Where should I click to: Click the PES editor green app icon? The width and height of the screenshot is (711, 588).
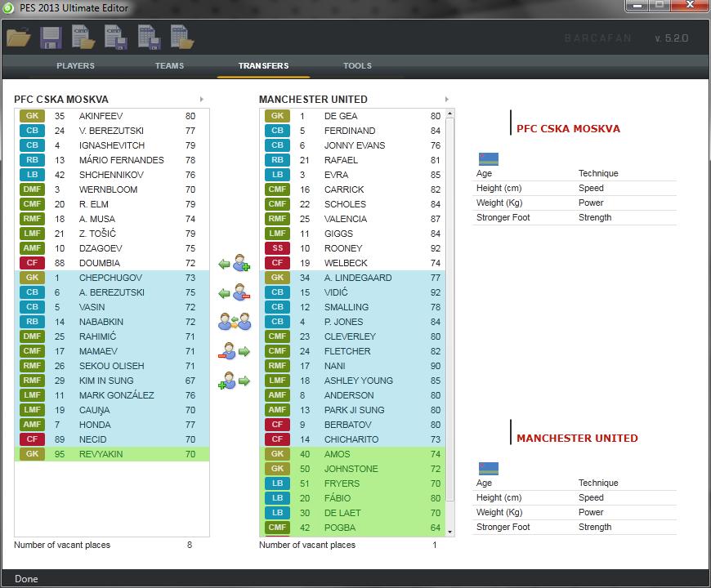(x=8, y=7)
